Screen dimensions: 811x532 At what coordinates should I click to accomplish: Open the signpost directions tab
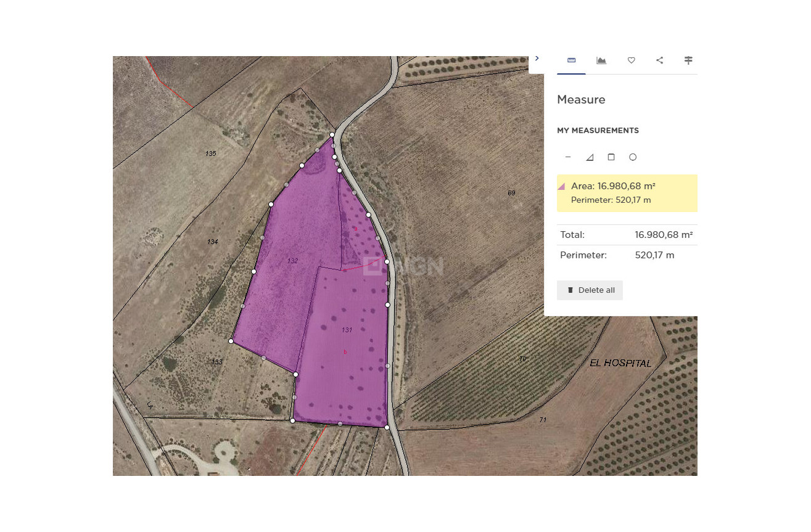[x=688, y=60]
